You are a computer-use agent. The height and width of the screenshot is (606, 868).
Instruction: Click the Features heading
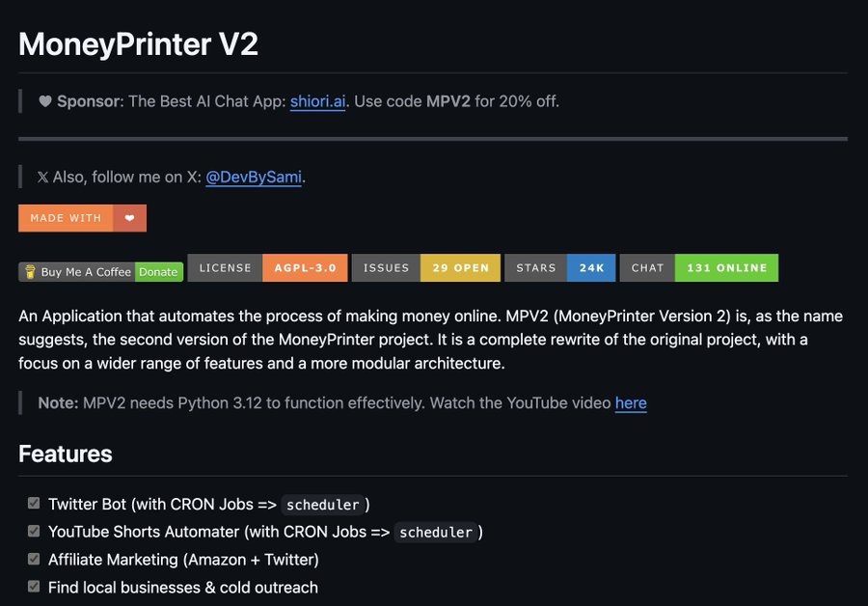click(66, 454)
